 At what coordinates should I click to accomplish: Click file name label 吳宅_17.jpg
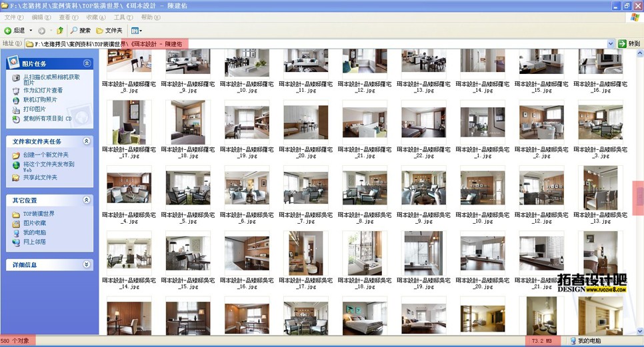[x=305, y=284]
